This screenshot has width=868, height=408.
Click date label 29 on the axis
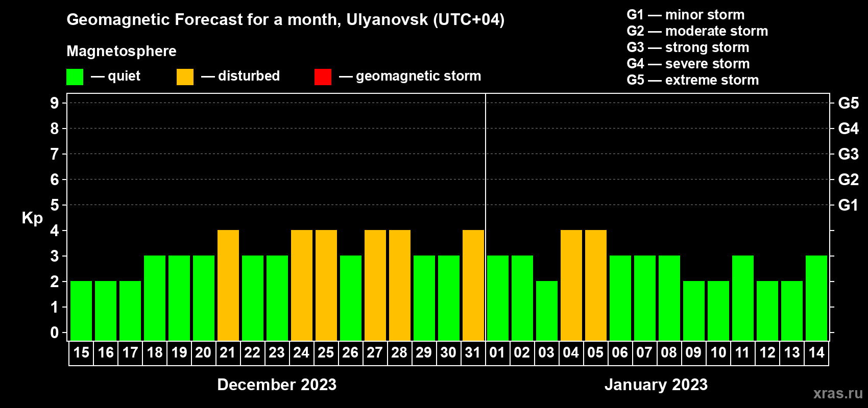[424, 353]
